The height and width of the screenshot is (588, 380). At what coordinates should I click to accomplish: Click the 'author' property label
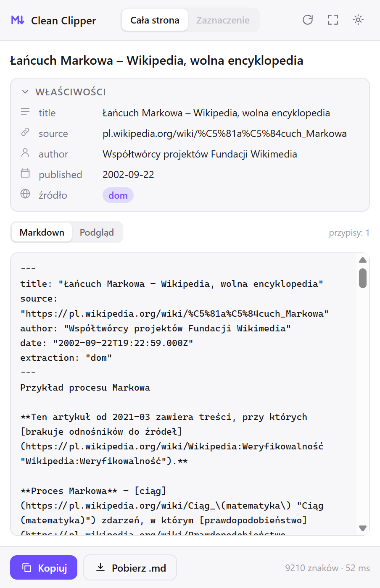pos(53,154)
